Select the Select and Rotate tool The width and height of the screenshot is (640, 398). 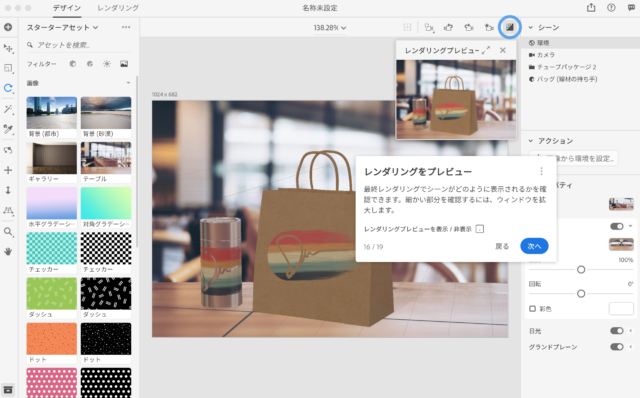8,88
